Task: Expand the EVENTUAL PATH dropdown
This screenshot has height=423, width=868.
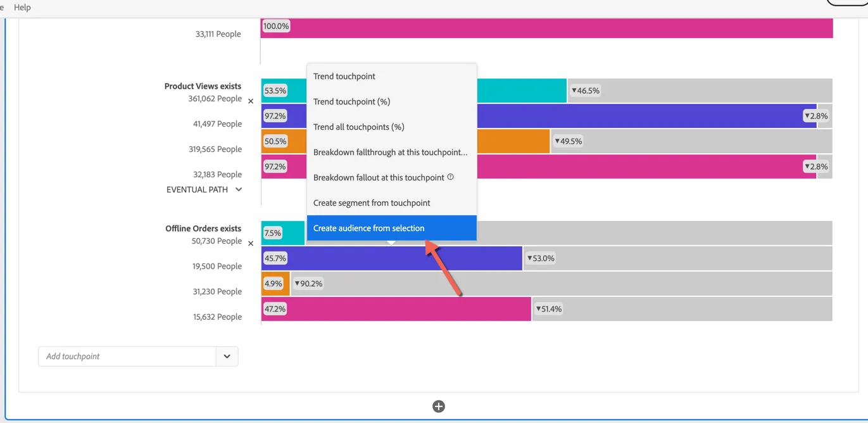Action: tap(239, 189)
